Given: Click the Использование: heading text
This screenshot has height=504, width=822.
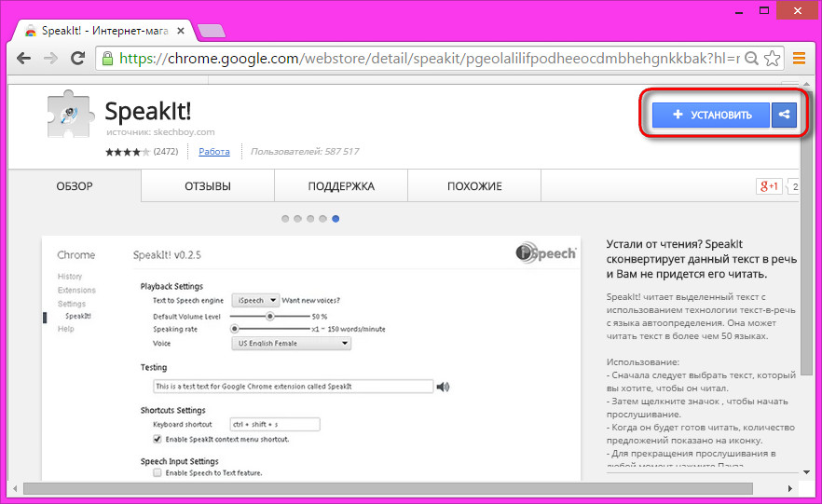Looking at the screenshot, I should tap(643, 362).
